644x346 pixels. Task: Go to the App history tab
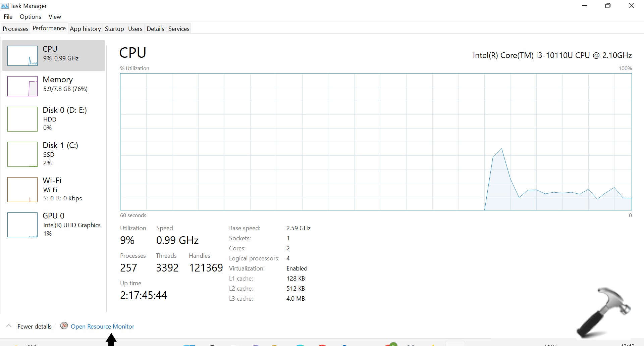point(85,29)
